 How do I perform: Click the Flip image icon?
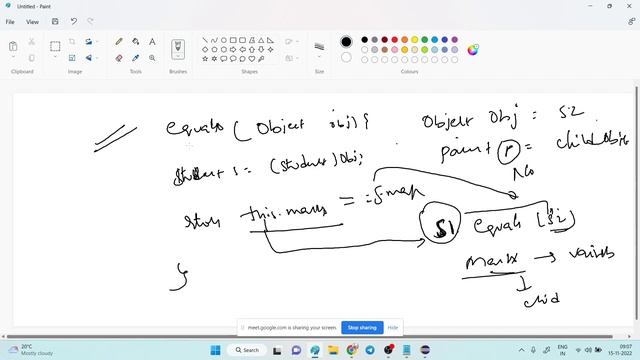pyautogui.click(x=88, y=58)
